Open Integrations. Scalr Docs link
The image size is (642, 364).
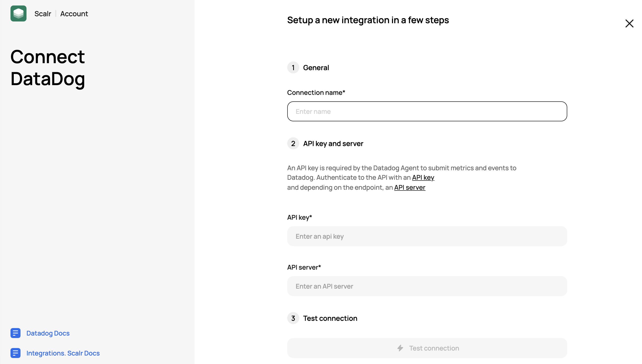coord(63,353)
